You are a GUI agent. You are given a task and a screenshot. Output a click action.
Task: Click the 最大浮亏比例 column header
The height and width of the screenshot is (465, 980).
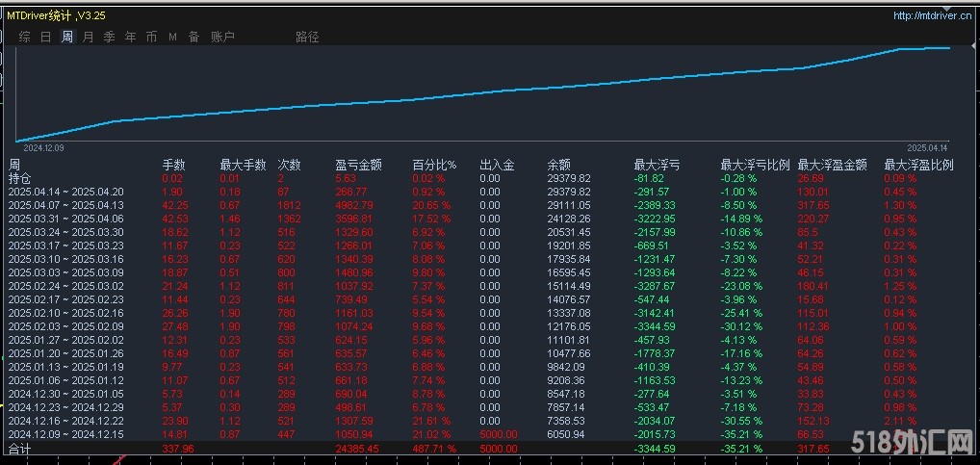click(x=755, y=165)
